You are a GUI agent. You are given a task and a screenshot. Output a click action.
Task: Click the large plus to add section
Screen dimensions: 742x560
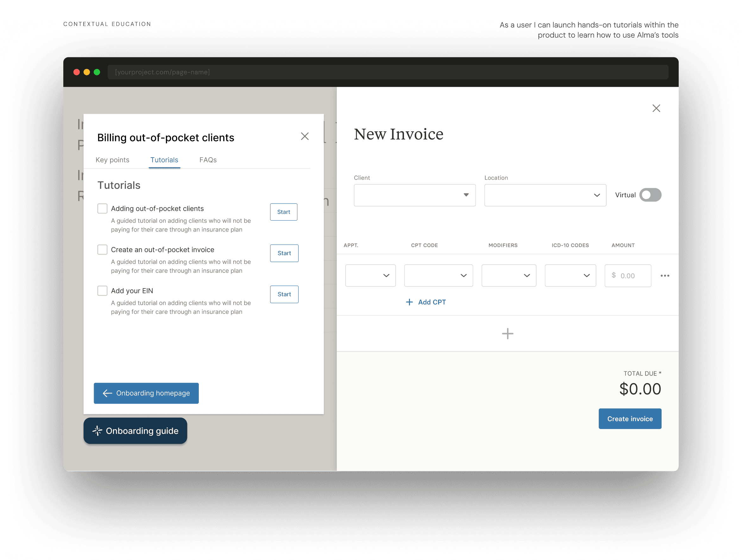pos(507,334)
